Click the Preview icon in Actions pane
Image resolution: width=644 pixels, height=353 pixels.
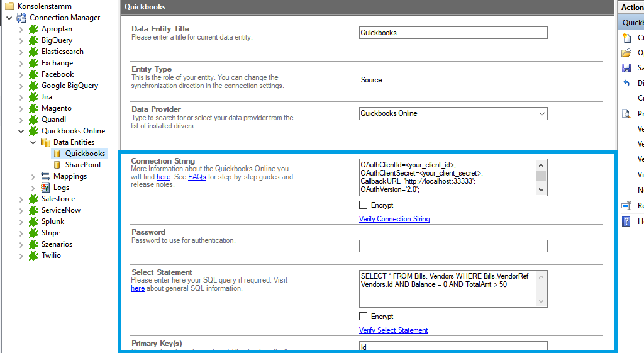click(626, 114)
